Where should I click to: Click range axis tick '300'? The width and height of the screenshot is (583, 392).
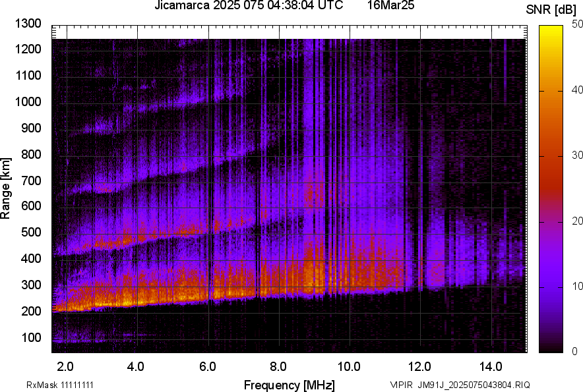click(31, 285)
